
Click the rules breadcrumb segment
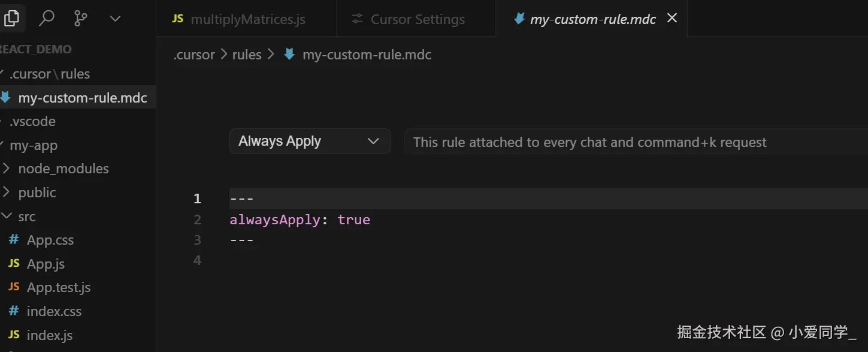pyautogui.click(x=247, y=55)
